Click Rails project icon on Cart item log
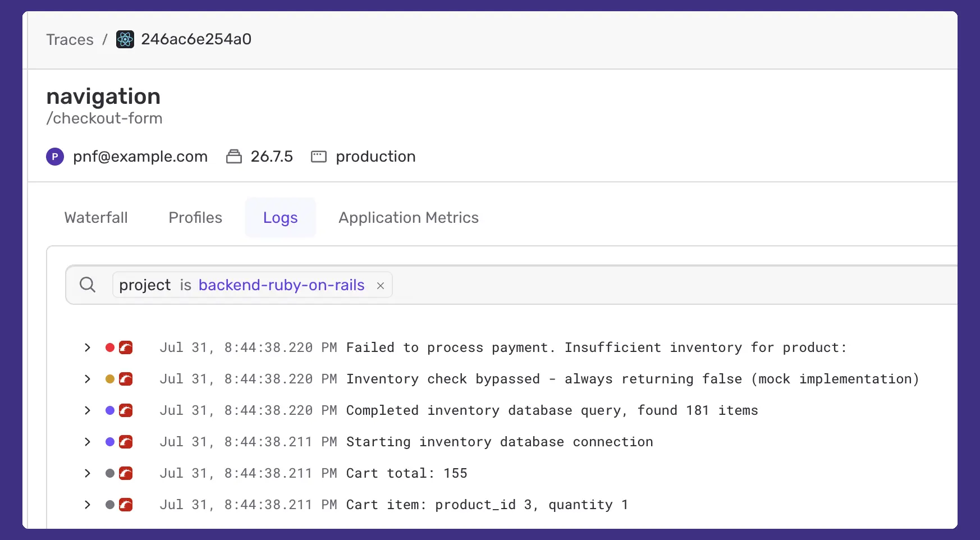Screen dimensions: 980x540 pyautogui.click(x=126, y=505)
